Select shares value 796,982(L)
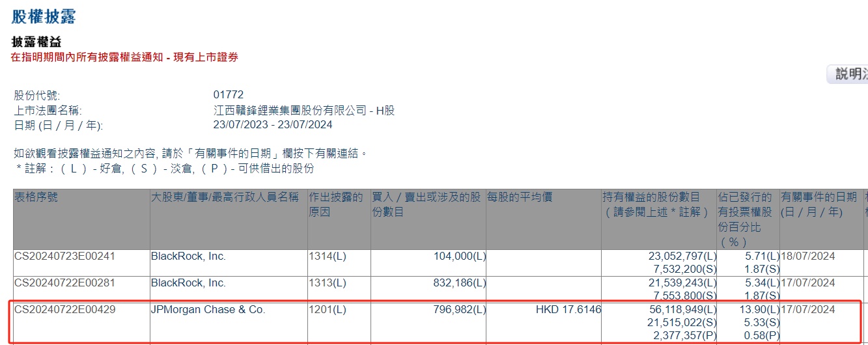 coord(460,310)
